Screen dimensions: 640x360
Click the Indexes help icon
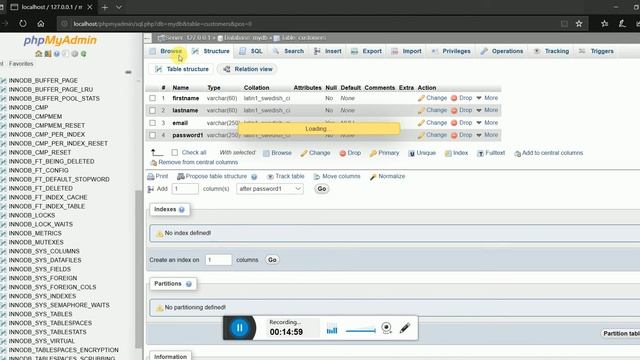click(182, 209)
